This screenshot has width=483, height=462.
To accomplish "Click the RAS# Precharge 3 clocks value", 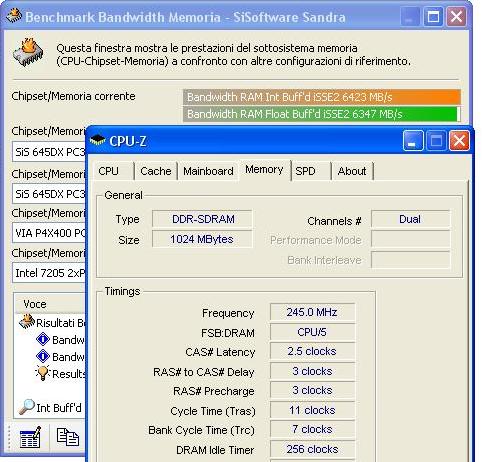I will coord(312,390).
